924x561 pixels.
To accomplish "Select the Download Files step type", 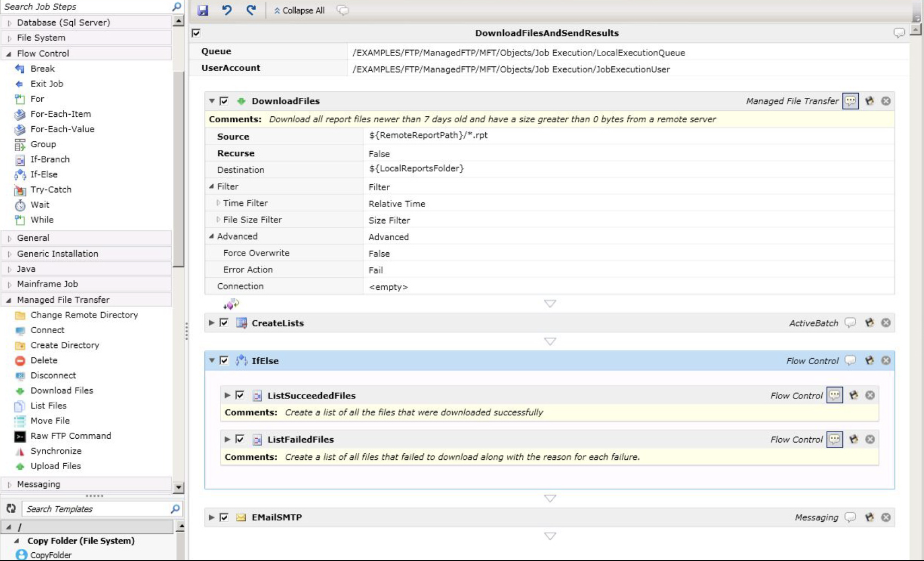I will point(61,390).
